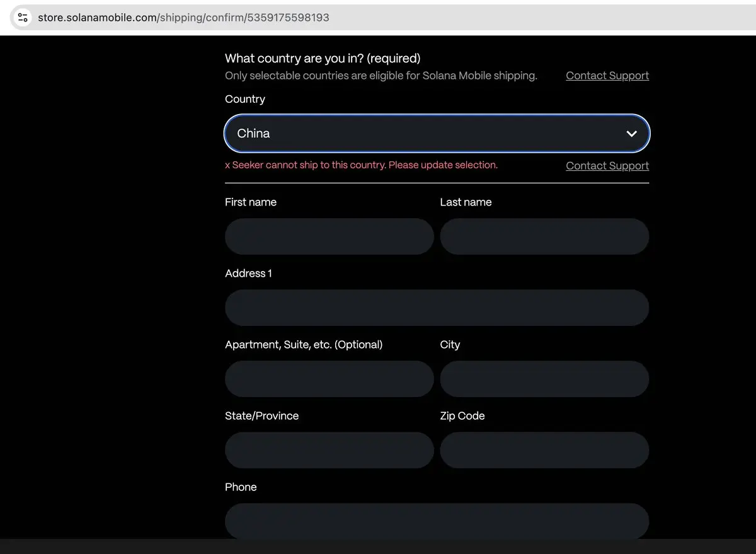Click the 'Seeker cannot ship to this country' error text
Screen dimensions: 756x554
pyautogui.click(x=361, y=165)
